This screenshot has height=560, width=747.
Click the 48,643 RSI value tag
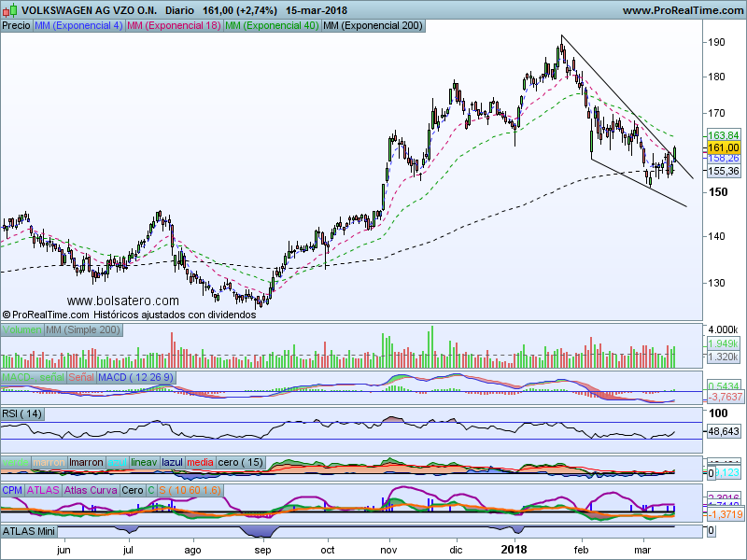(724, 432)
